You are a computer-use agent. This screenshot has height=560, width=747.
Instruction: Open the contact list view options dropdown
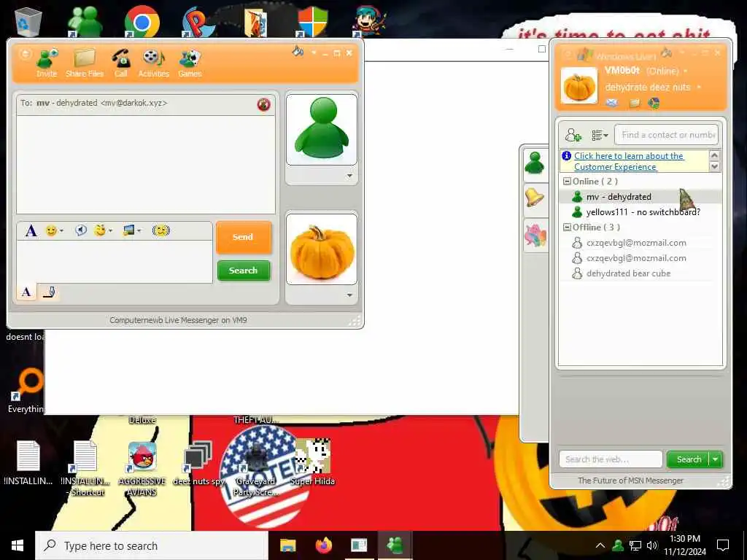coord(600,135)
